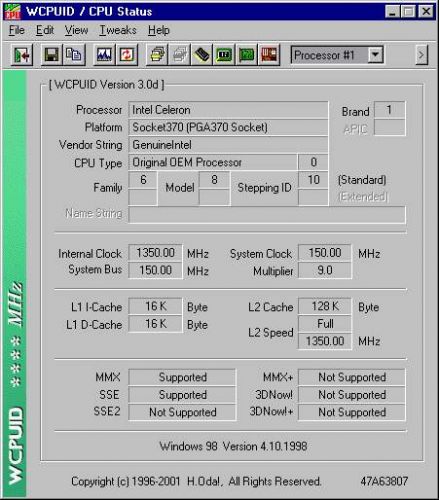Click the L1 I-Cache value 16 K
Image resolution: width=439 pixels, height=500 pixels.
(155, 306)
